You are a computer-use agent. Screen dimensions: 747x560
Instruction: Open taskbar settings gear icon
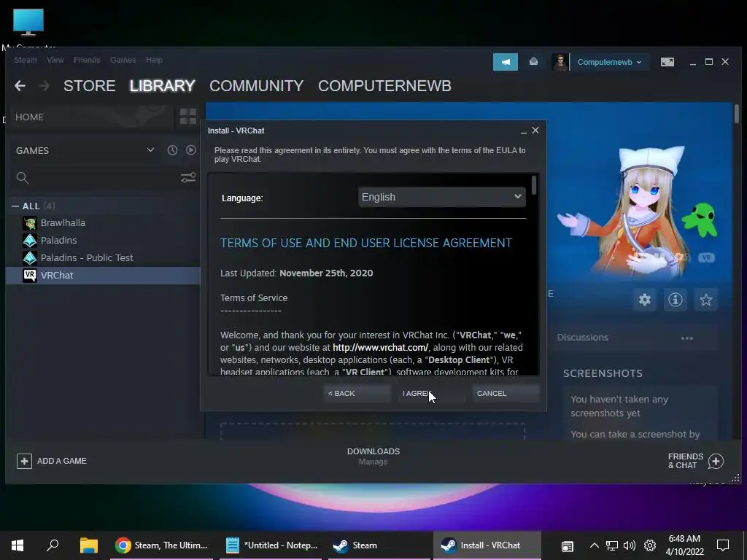(650, 545)
